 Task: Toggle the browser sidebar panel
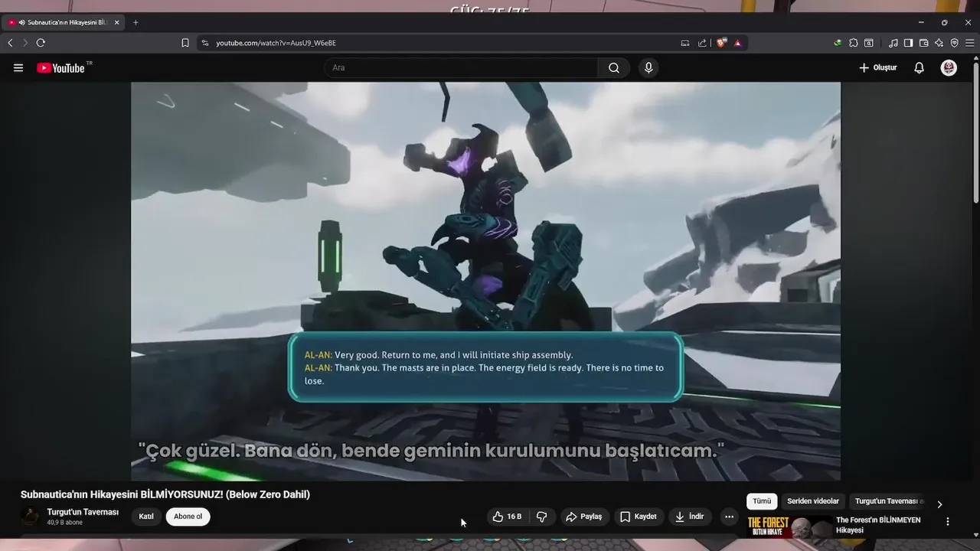908,43
